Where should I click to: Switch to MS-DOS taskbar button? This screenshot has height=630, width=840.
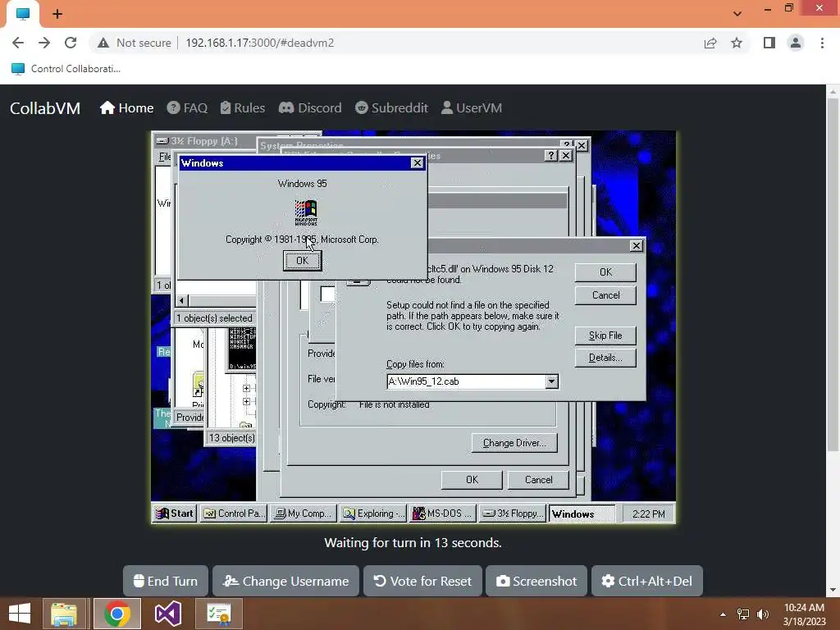(x=442, y=514)
